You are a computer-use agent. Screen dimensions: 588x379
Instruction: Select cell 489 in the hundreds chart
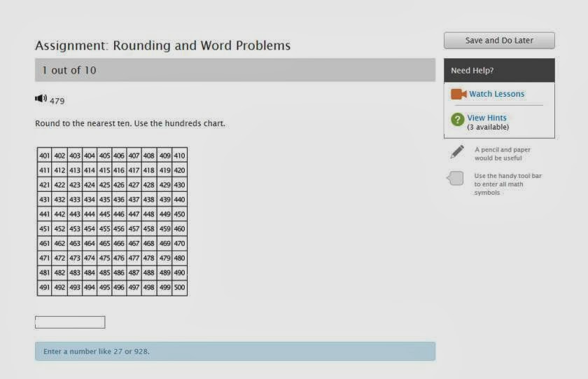[x=164, y=273]
